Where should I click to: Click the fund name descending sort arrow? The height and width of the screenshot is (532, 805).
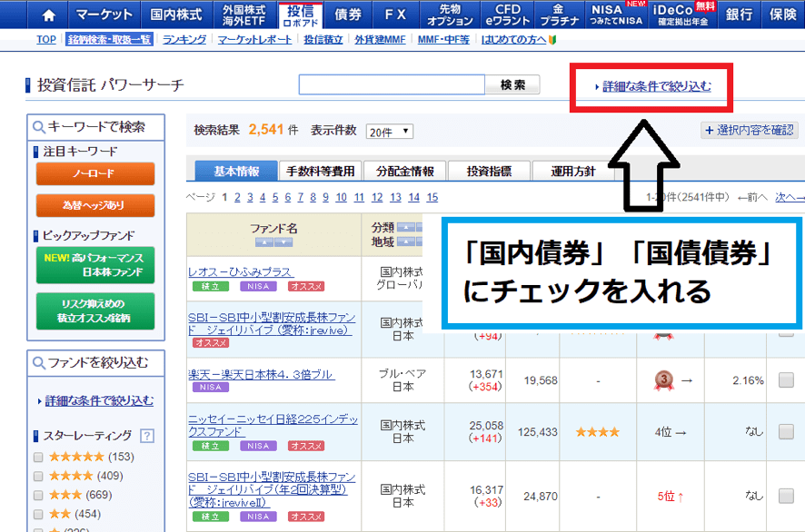284,242
